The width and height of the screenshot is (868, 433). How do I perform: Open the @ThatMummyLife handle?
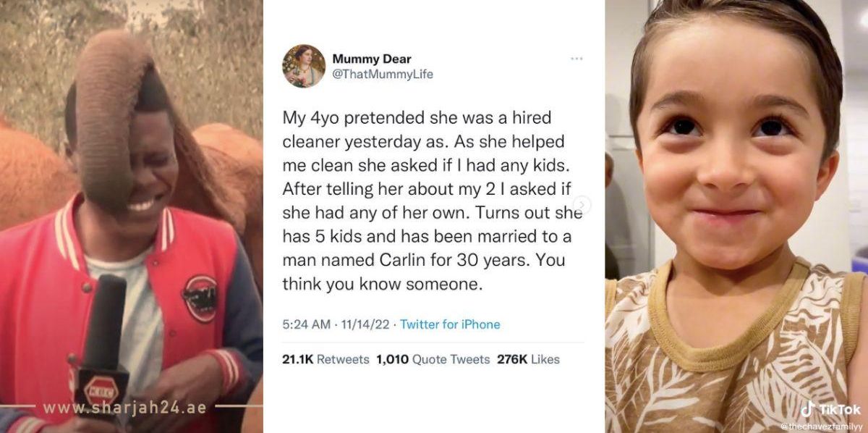[x=383, y=74]
